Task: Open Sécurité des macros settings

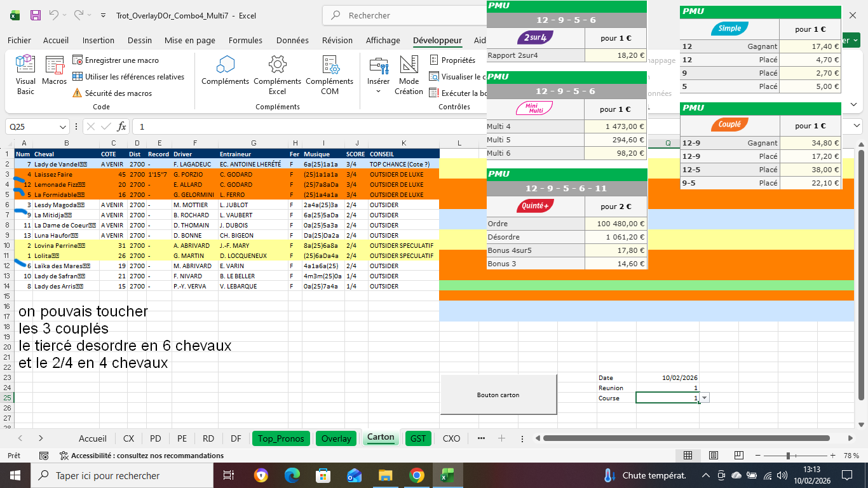Action: click(112, 93)
